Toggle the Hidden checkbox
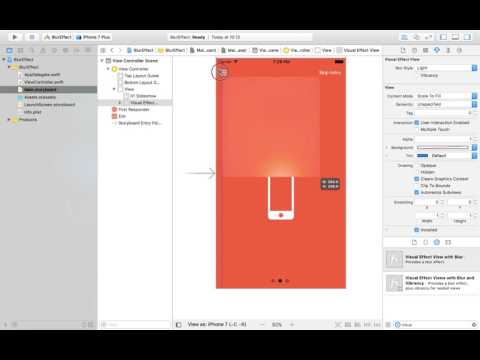 click(x=417, y=172)
